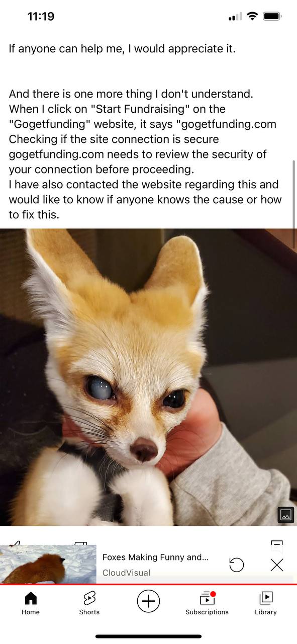297x644 pixels.
Task: Tap the Wi-Fi status icon
Action: pos(252,17)
